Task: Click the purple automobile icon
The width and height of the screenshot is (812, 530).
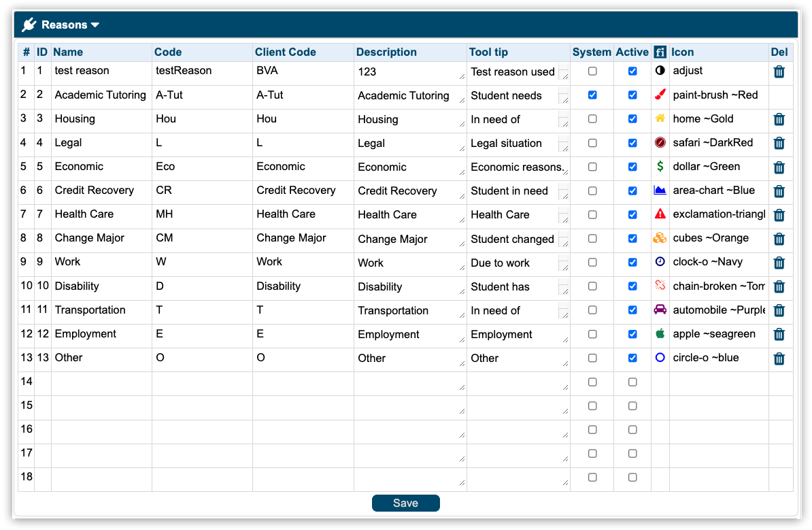Action: pos(660,310)
